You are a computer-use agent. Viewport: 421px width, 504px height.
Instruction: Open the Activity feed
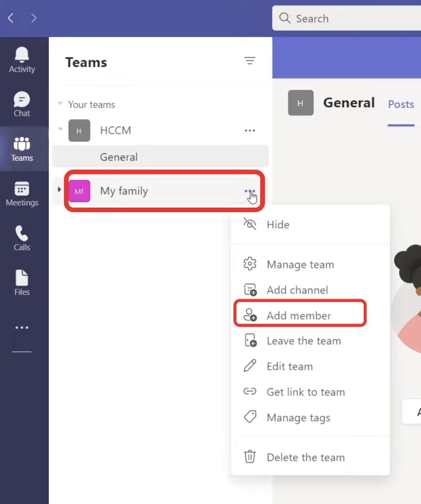(22, 60)
